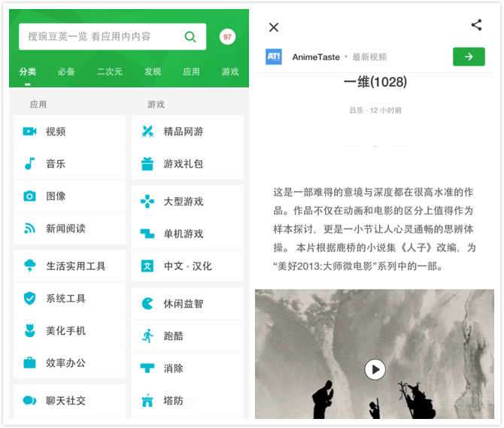Image resolution: width=504 pixels, height=428 pixels.
Task: Select 休闲益智 casual puzzle games
Action: [x=187, y=304]
